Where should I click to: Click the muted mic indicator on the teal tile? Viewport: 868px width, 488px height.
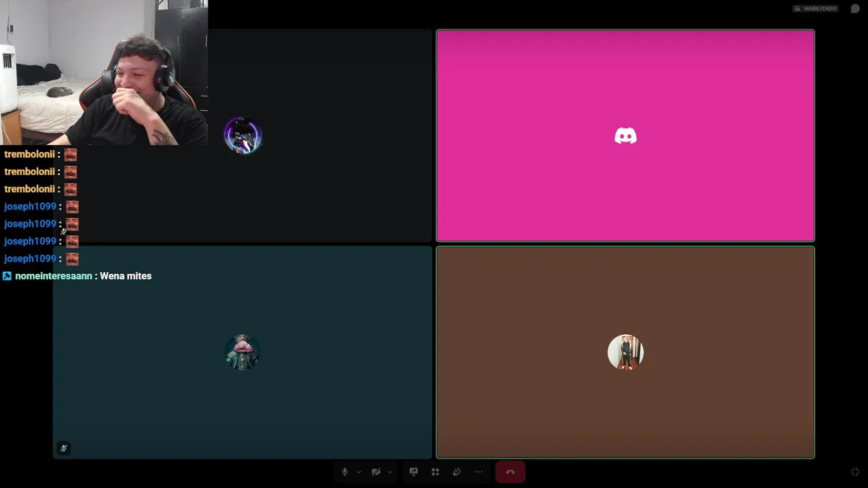tap(64, 448)
